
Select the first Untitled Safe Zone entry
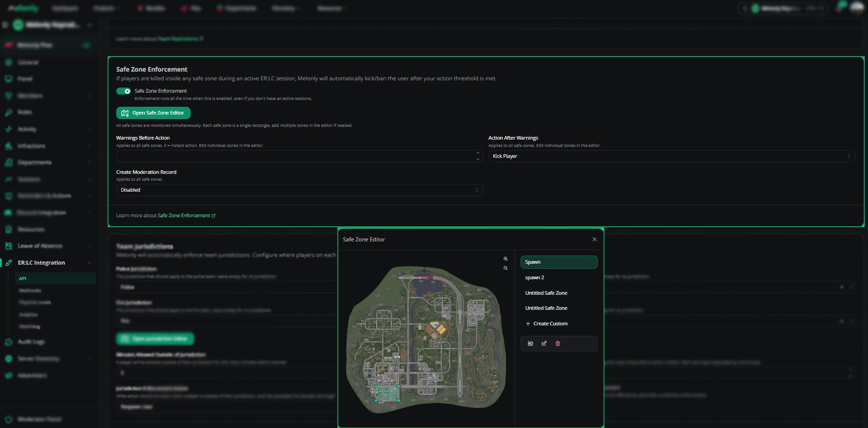point(559,293)
